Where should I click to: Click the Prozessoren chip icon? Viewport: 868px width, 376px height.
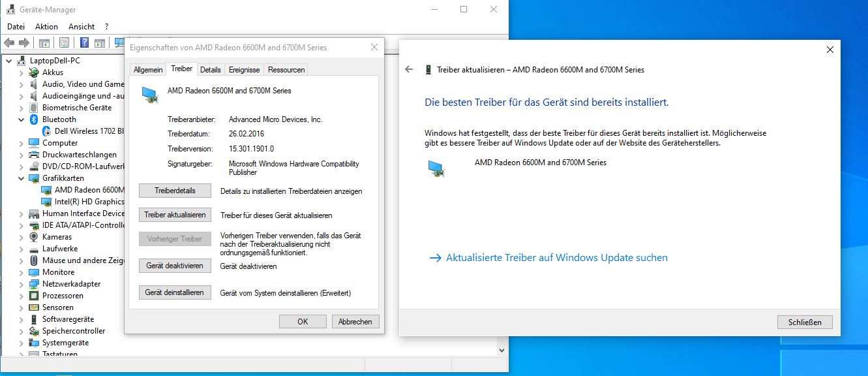(35, 296)
